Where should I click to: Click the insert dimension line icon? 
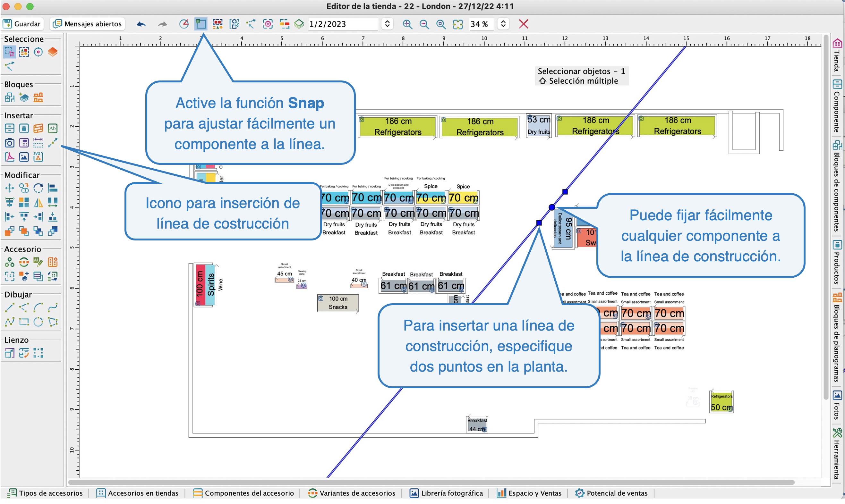pyautogui.click(x=38, y=143)
